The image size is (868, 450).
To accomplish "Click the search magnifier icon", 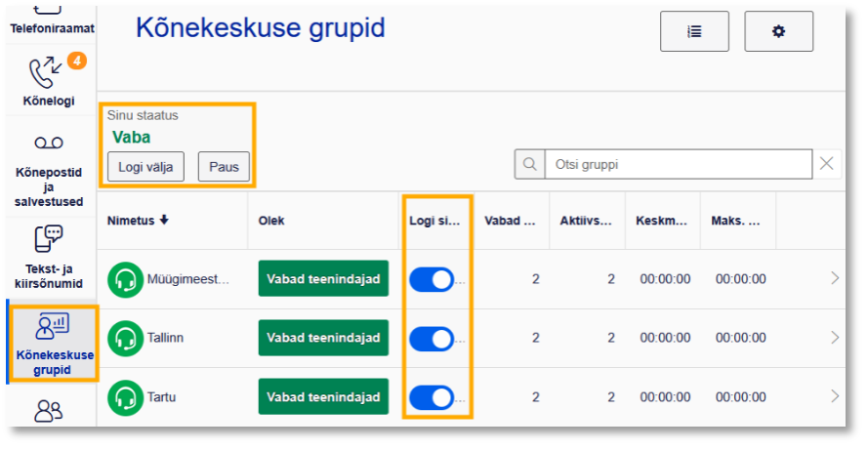I will point(529,164).
